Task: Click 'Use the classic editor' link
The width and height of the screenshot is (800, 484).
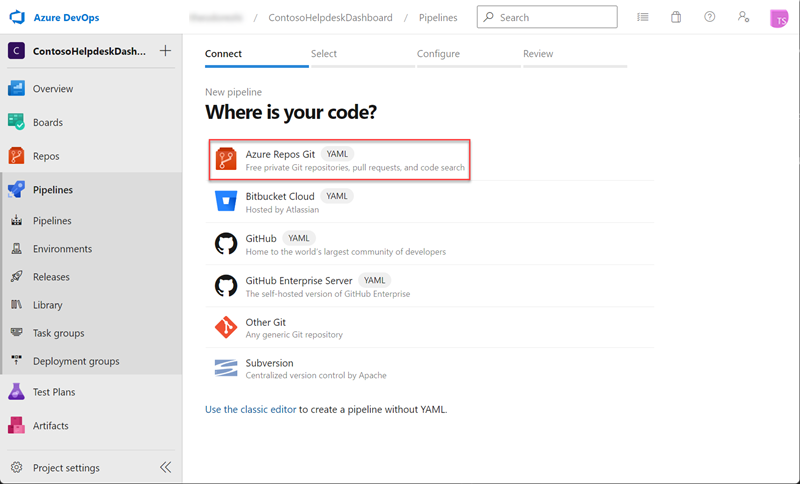Action: pyautogui.click(x=251, y=409)
